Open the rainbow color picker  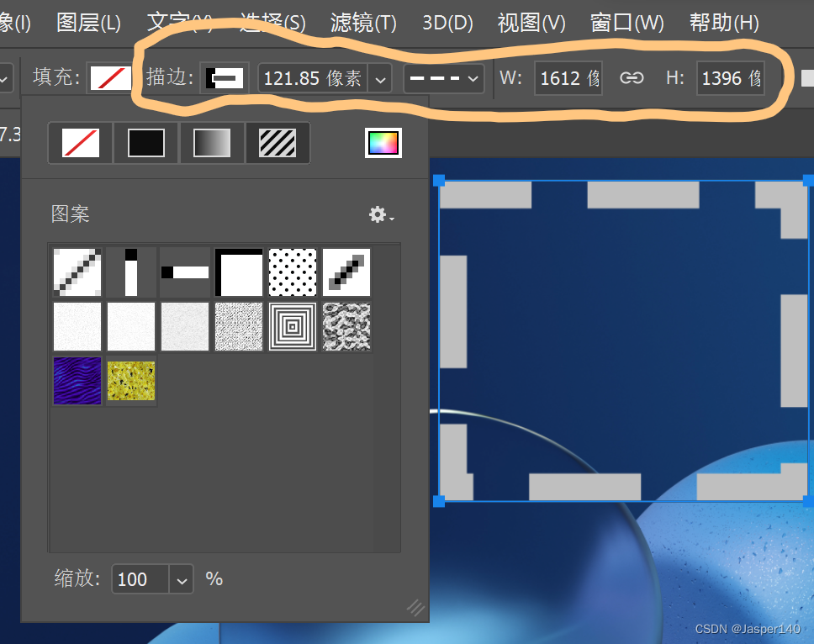coord(383,143)
